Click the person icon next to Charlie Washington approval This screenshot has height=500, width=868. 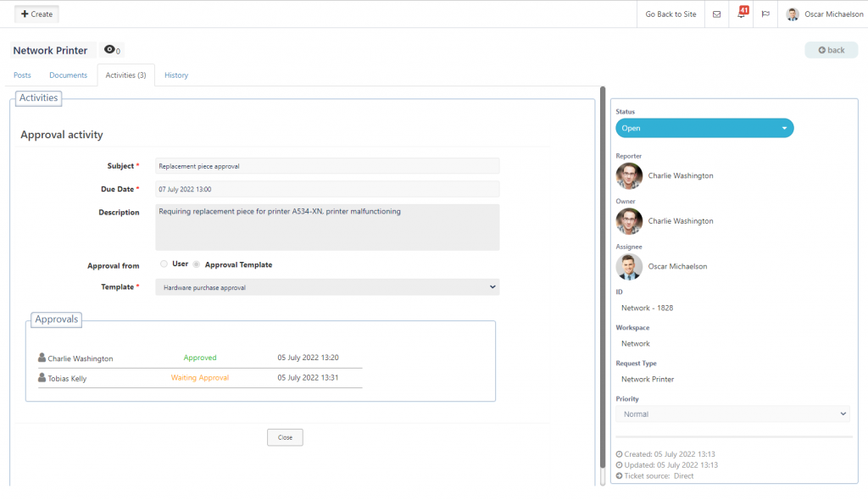tap(42, 358)
